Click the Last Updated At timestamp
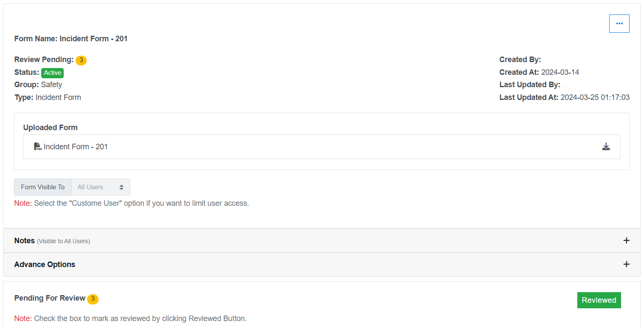Viewport: 644px width, 327px height. coord(594,97)
